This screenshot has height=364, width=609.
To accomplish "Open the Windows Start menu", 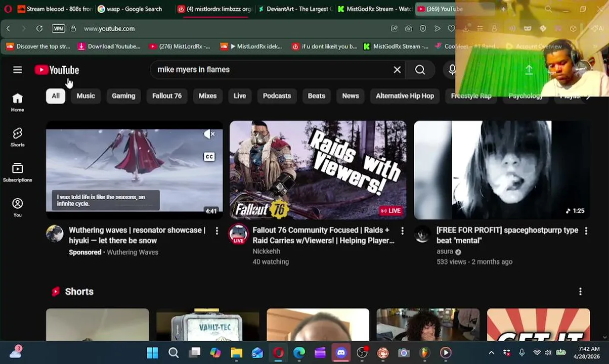I will pyautogui.click(x=152, y=352).
